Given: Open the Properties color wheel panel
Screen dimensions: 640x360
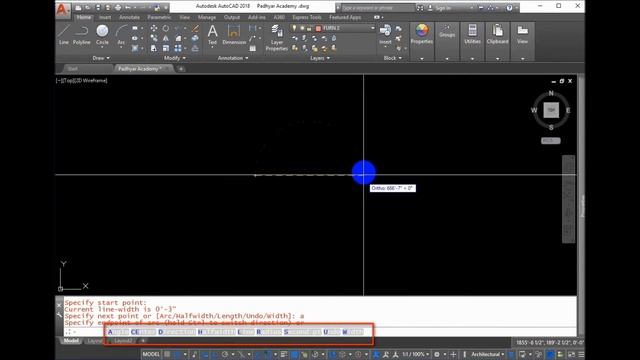Looking at the screenshot, I should tap(422, 33).
